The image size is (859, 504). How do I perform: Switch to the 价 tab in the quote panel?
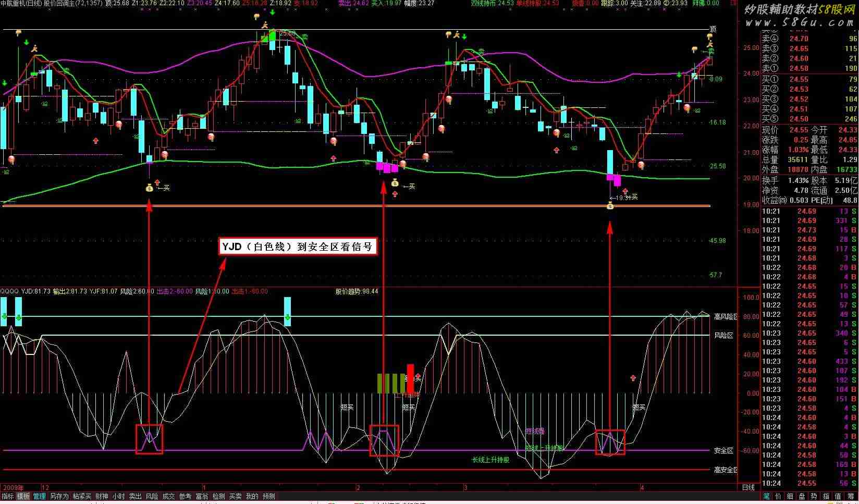[778, 497]
